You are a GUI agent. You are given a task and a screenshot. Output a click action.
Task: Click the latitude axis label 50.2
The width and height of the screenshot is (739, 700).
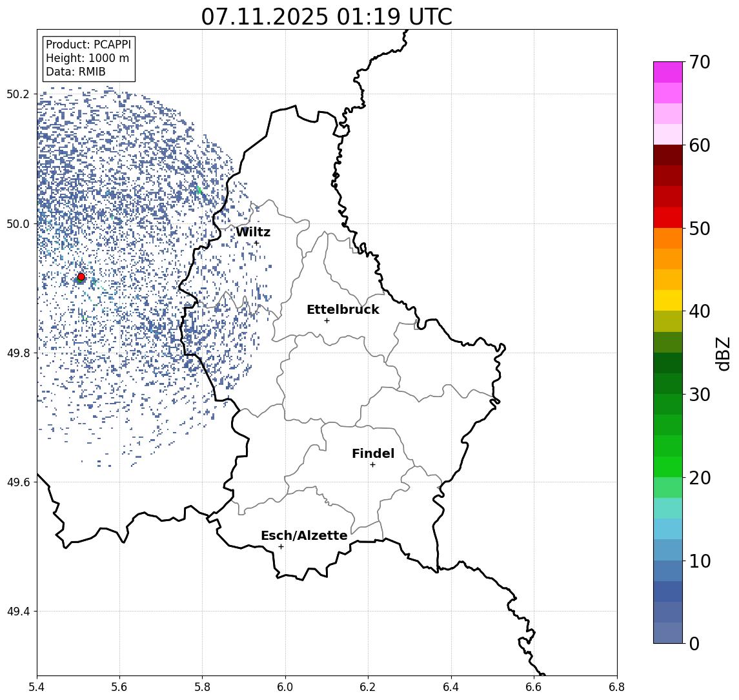[x=18, y=94]
